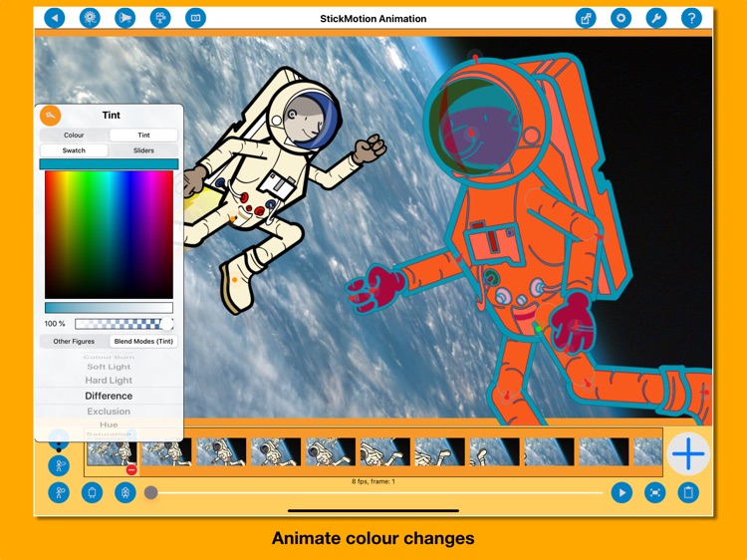
Task: Select the fifth frame thumbnail
Action: (x=331, y=452)
